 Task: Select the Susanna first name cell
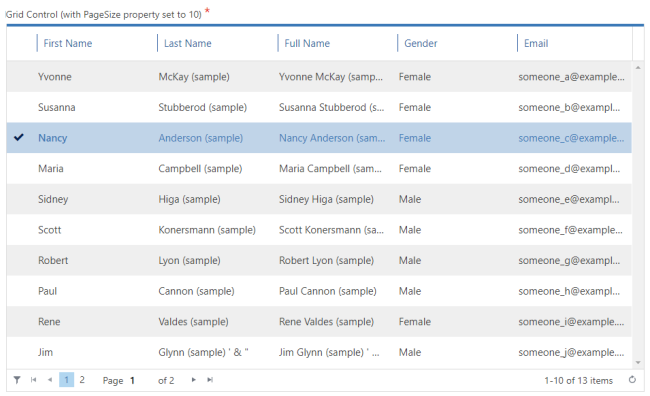(x=57, y=107)
